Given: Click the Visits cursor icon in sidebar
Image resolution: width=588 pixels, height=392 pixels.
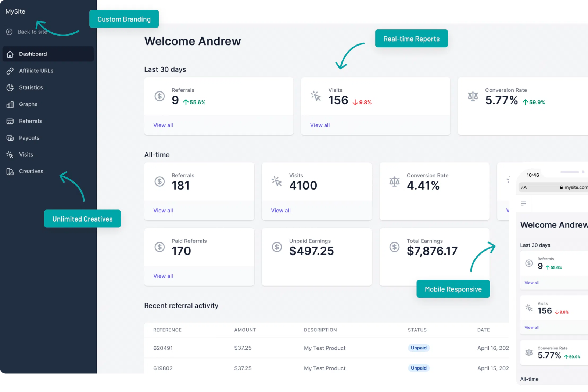Looking at the screenshot, I should pyautogui.click(x=10, y=155).
